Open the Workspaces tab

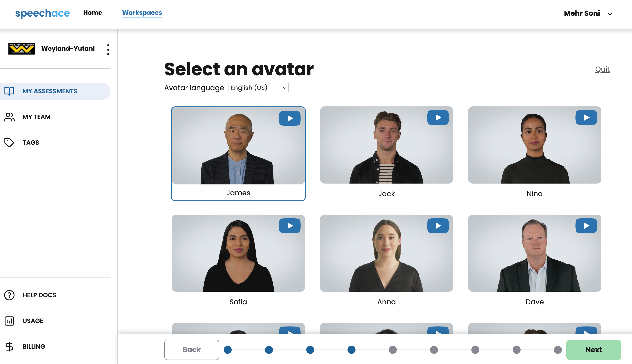click(x=142, y=13)
